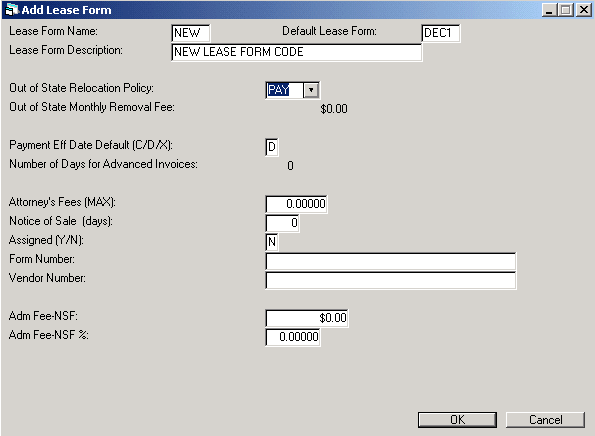Click the Assigned (Y/N) field
The width and height of the screenshot is (595, 436).
pyautogui.click(x=272, y=242)
